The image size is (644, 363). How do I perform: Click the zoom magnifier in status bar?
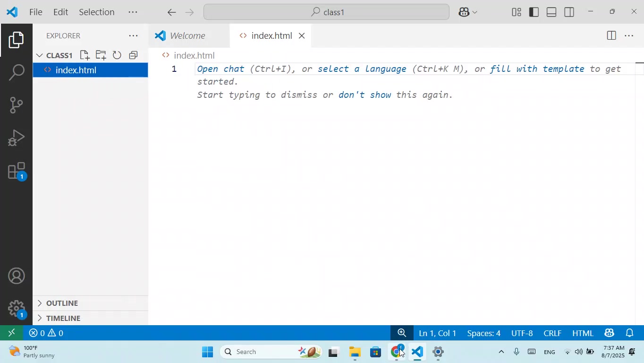(402, 333)
